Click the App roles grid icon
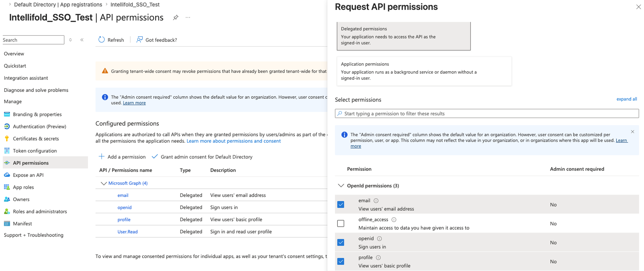This screenshot has width=644, height=271. pyautogui.click(x=7, y=187)
